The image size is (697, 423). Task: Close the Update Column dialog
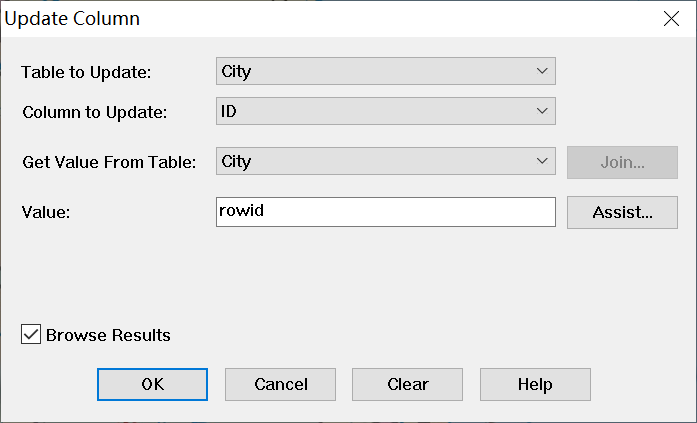tap(671, 19)
